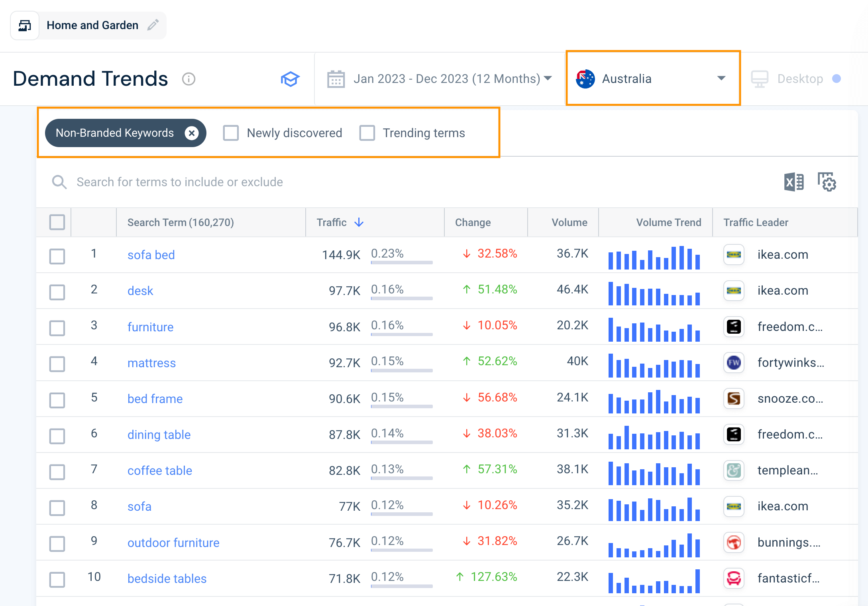Select all rows using the header checkbox
The height and width of the screenshot is (606, 868).
coord(57,222)
